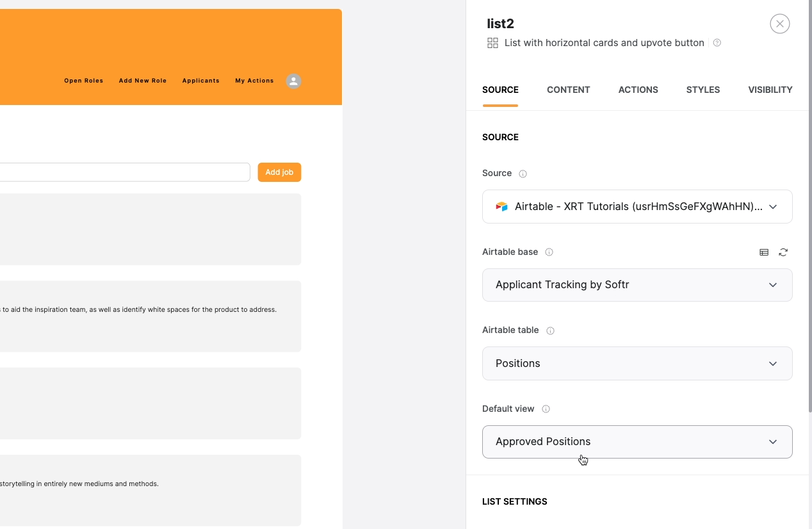Click the search input beside Add job
This screenshot has width=812, height=529.
click(124, 172)
